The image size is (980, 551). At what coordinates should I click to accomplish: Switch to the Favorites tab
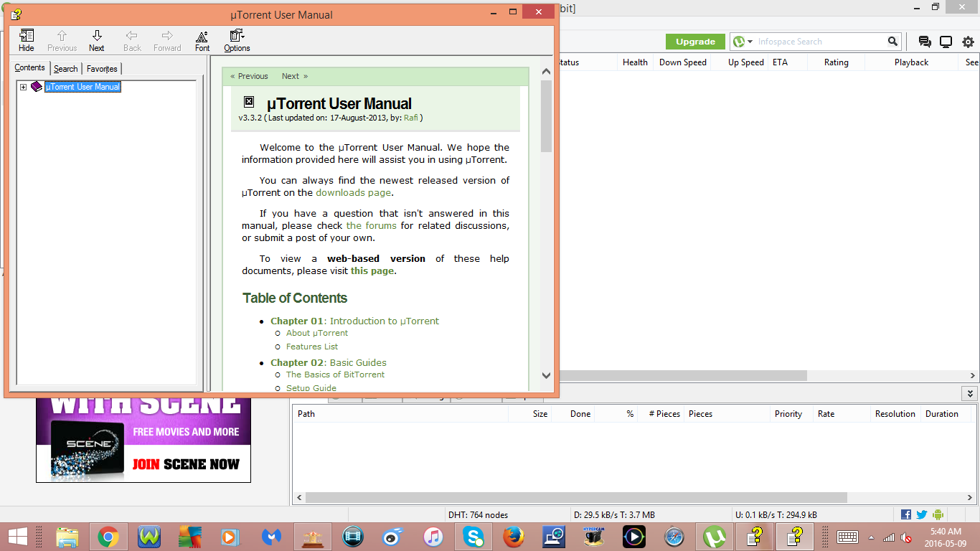pos(102,69)
